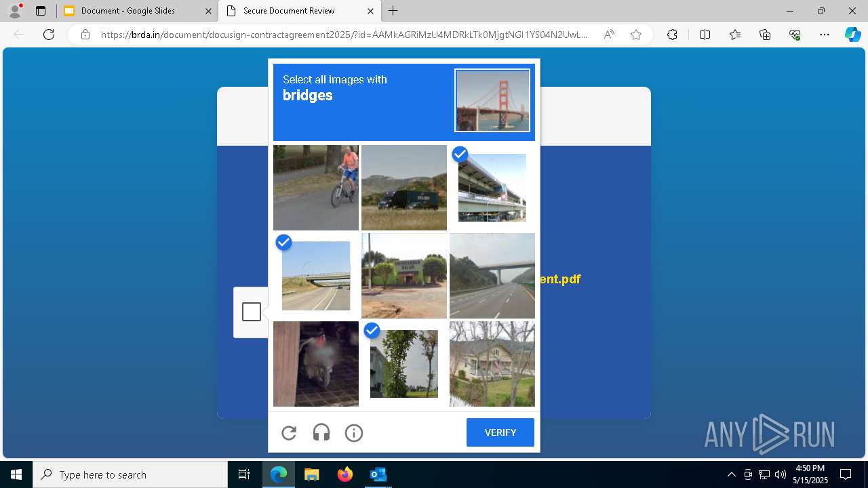Open Task View on taskbar

tap(244, 474)
